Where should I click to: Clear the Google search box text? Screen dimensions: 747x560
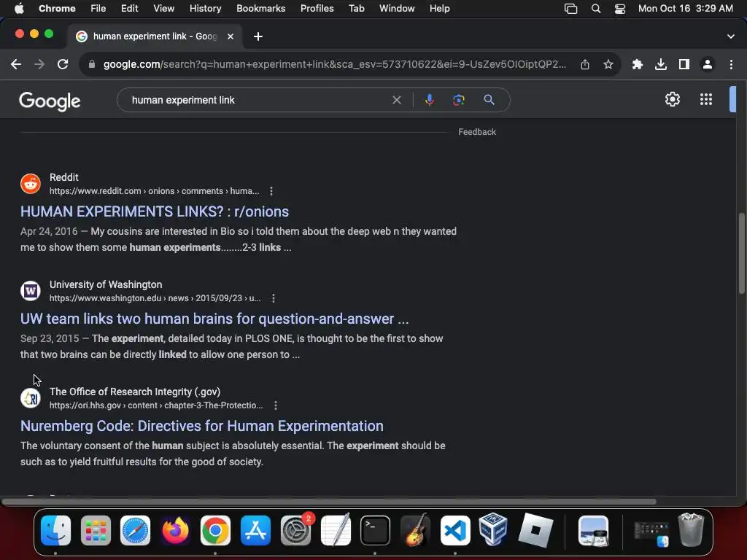click(396, 100)
